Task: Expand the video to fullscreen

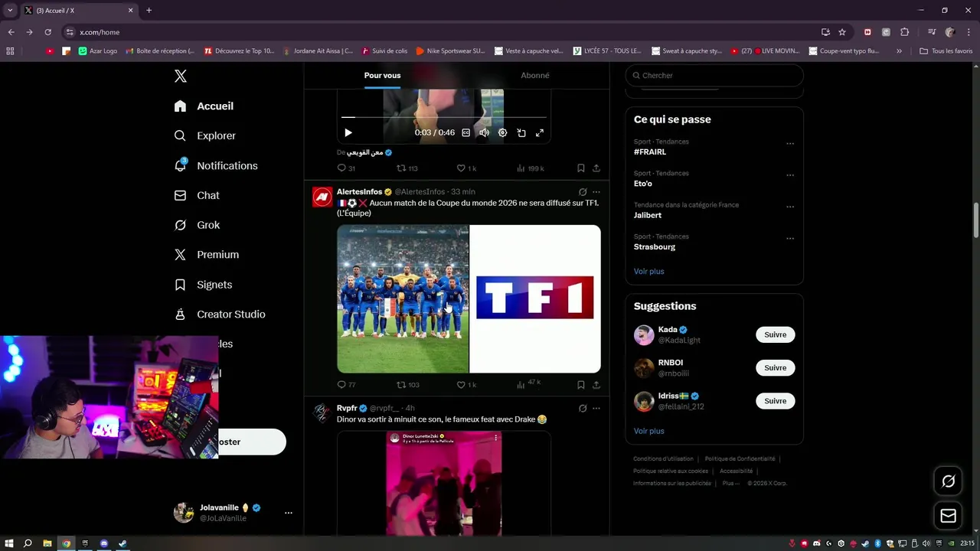Action: pyautogui.click(x=540, y=132)
